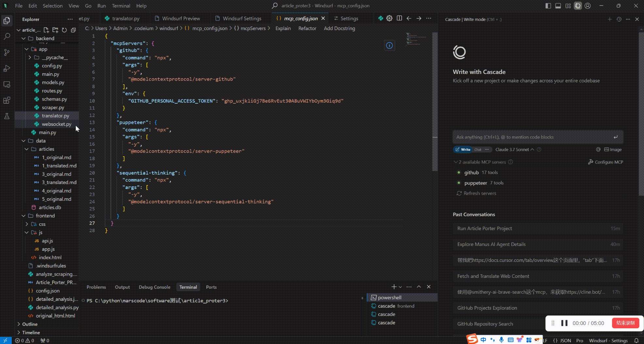Screen dimensions: 644x344
Task: Open the Terminal menu
Action: pyautogui.click(x=121, y=6)
